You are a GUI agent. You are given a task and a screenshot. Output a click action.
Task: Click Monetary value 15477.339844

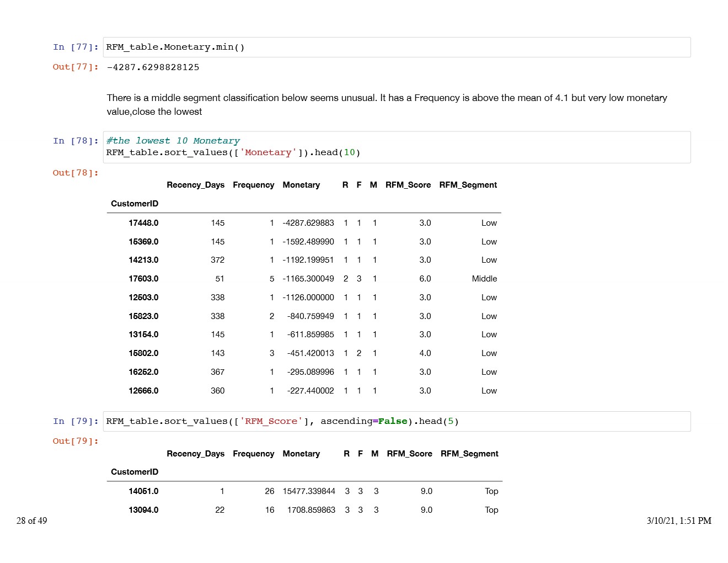[x=309, y=491]
